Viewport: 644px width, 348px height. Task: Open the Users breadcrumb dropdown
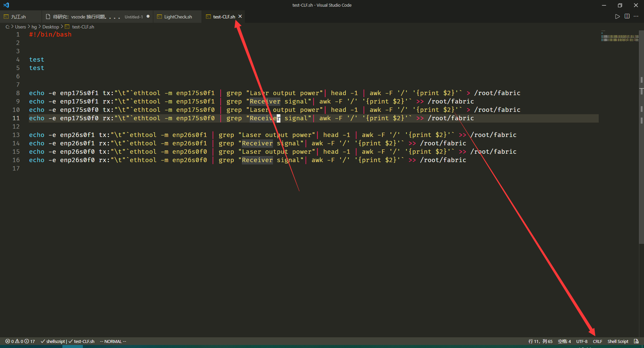(20, 27)
